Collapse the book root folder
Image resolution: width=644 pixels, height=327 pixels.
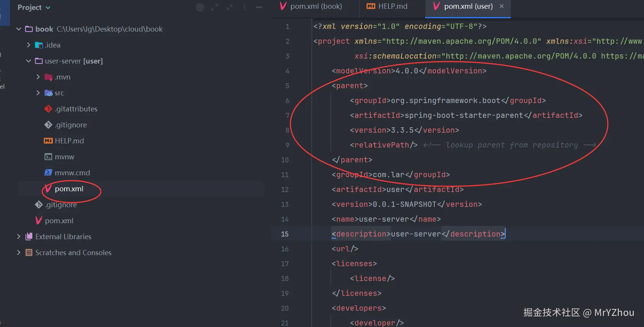point(18,29)
